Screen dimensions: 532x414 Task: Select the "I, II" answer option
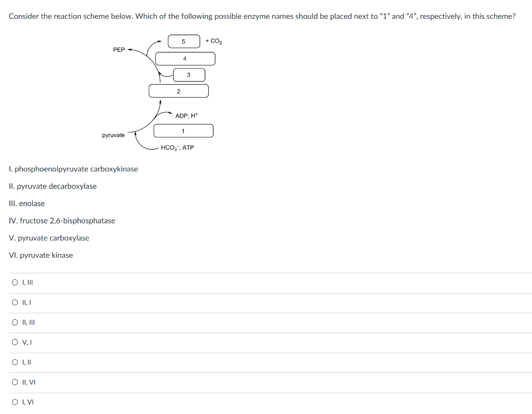tap(15, 362)
